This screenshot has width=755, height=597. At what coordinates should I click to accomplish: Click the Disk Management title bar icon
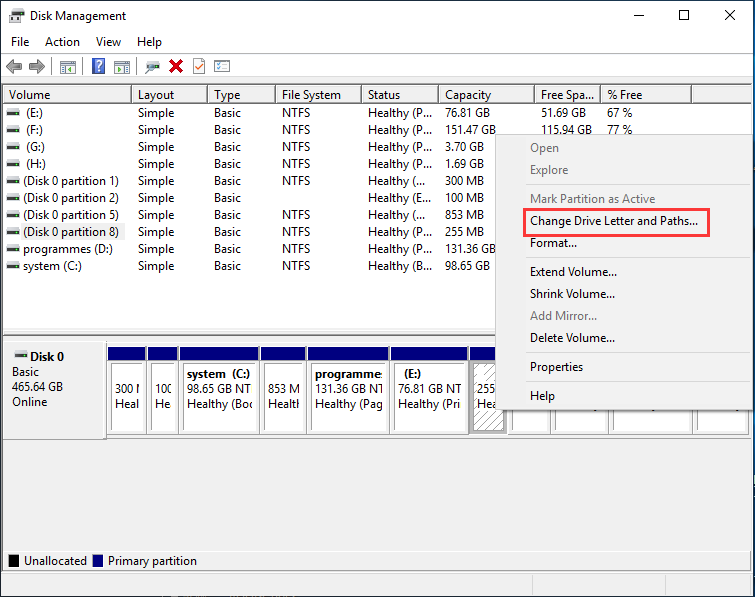pos(16,16)
